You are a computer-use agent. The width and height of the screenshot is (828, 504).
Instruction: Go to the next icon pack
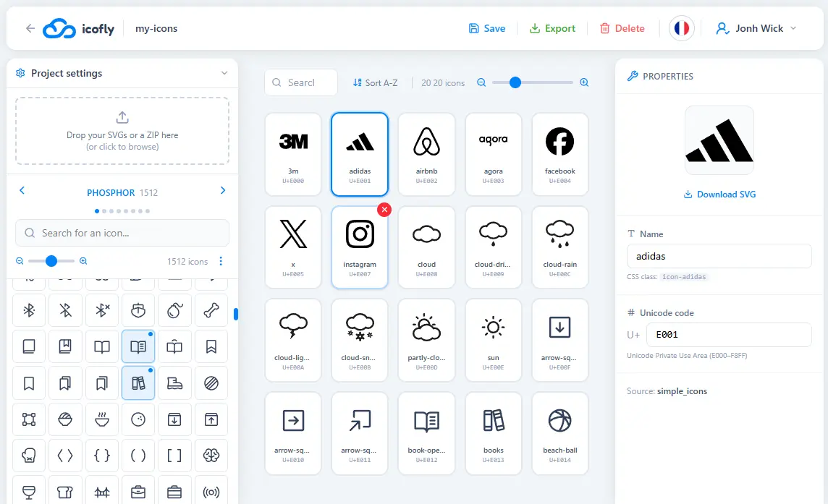coord(223,190)
